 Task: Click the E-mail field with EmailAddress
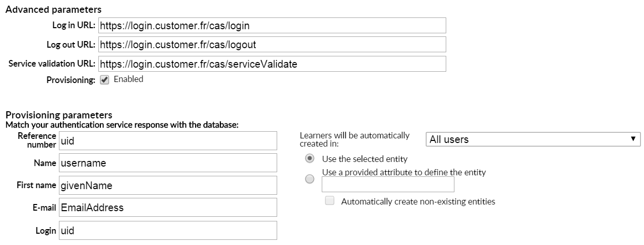(x=168, y=208)
